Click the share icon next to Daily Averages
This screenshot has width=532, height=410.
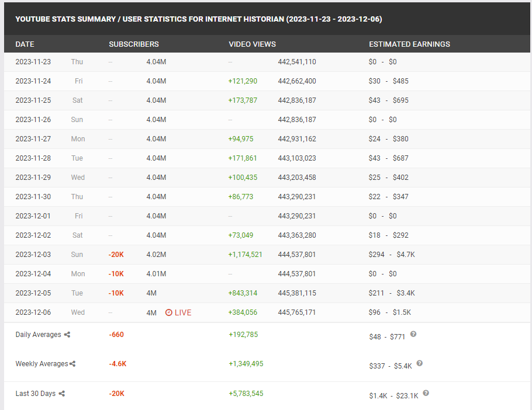tap(67, 335)
